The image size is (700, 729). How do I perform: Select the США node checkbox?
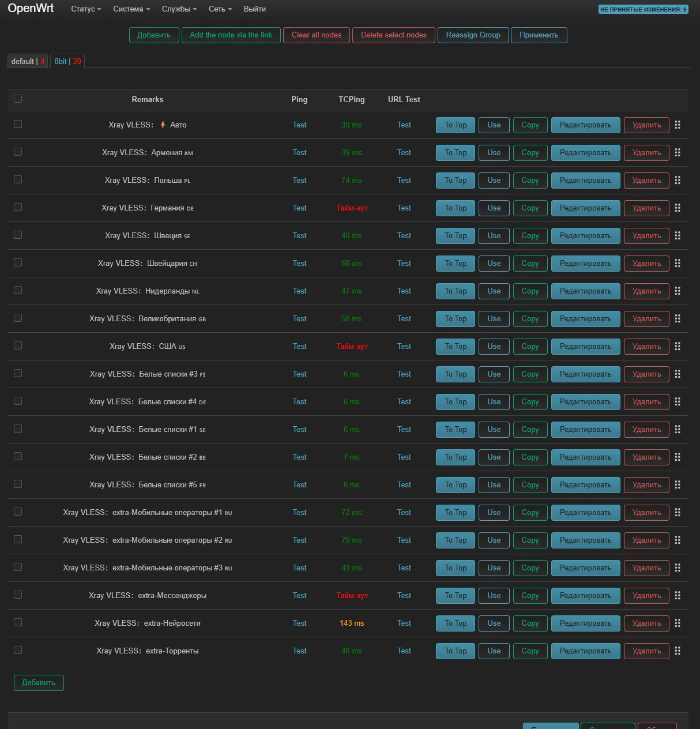tap(18, 345)
